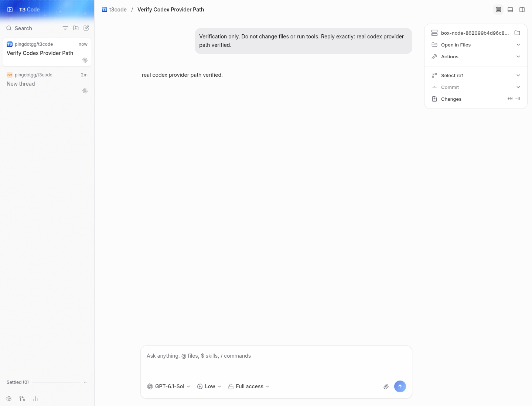Image resolution: width=532 pixels, height=406 pixels.
Task: Open the GPT-6.1-Sol model dropdown
Action: (169, 386)
